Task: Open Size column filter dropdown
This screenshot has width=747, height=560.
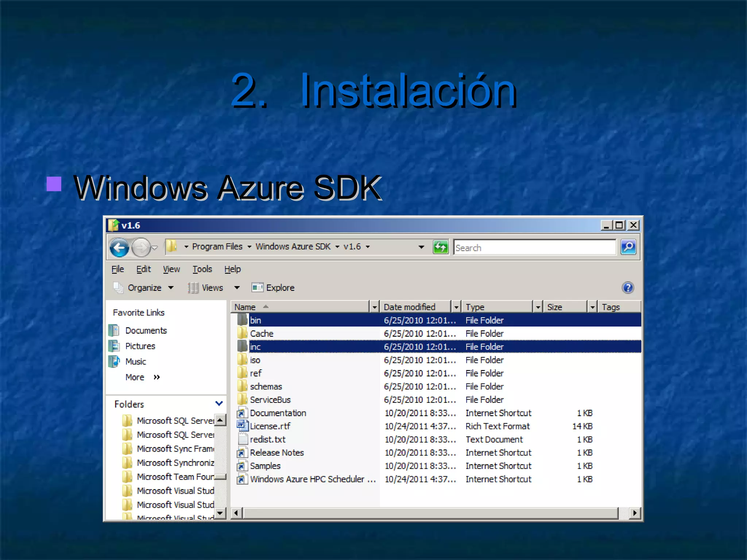Action: click(x=592, y=307)
